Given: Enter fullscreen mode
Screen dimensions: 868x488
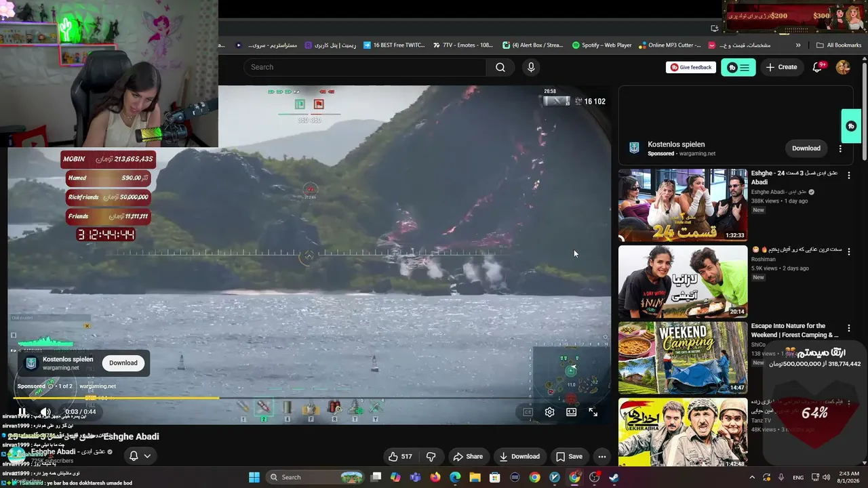Looking at the screenshot, I should [x=593, y=412].
